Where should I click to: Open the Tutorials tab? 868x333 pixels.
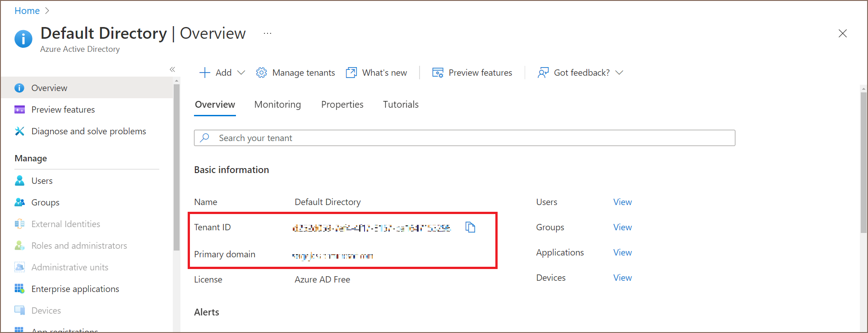401,105
